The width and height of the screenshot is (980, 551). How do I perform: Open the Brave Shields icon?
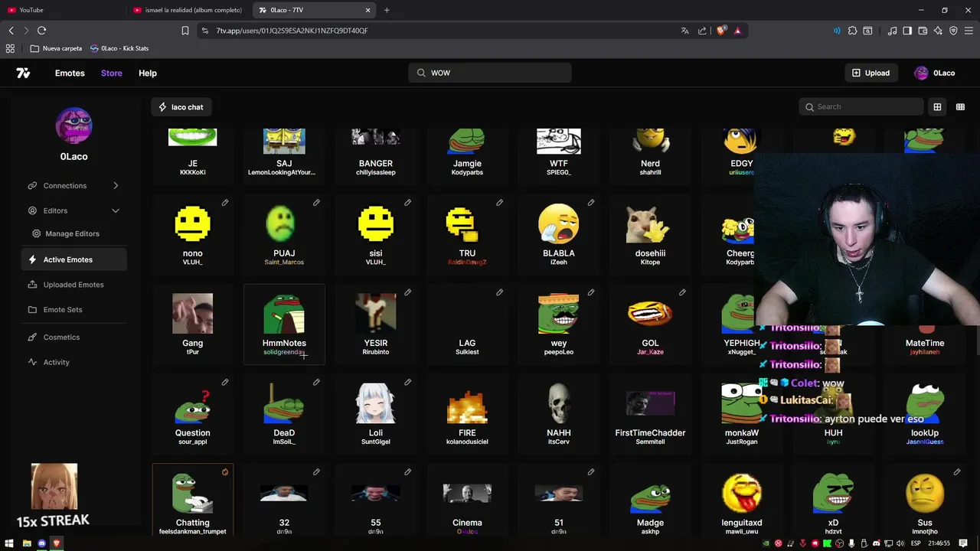tap(720, 31)
